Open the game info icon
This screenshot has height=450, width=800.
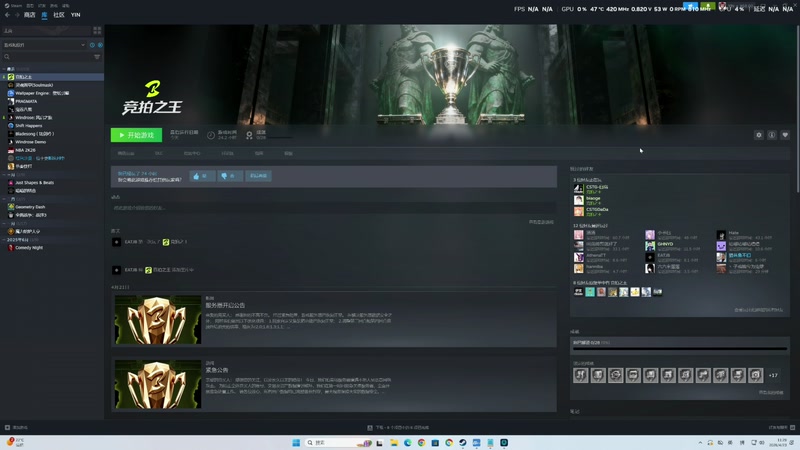772,135
